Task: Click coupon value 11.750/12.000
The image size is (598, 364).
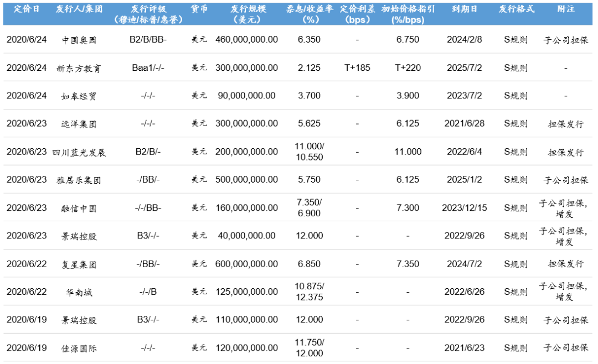Action: pyautogui.click(x=310, y=348)
